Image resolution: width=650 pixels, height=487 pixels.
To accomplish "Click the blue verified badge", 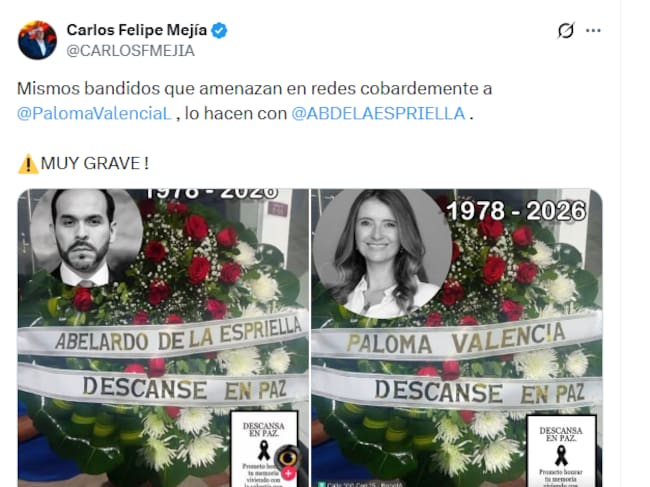I will tap(219, 31).
